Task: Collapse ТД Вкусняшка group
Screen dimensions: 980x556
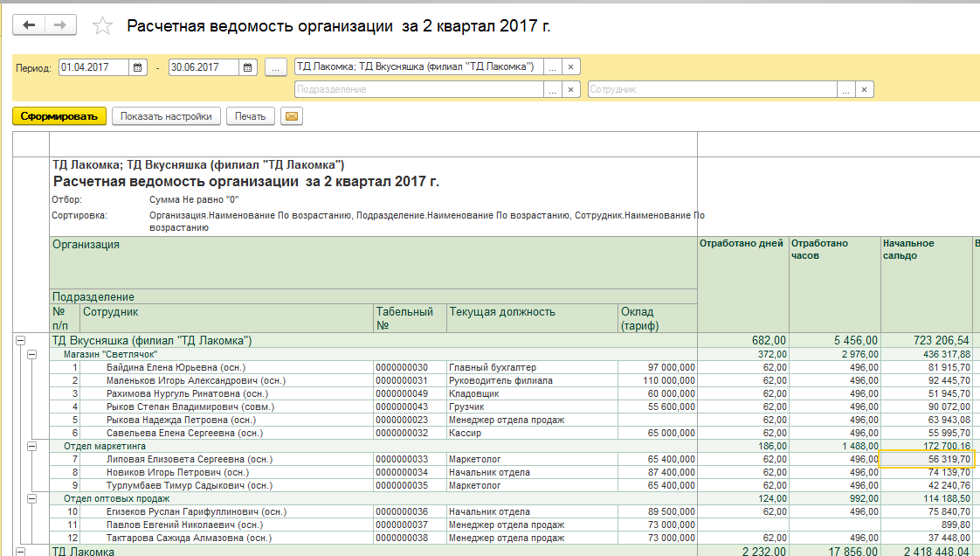Action: point(21,341)
